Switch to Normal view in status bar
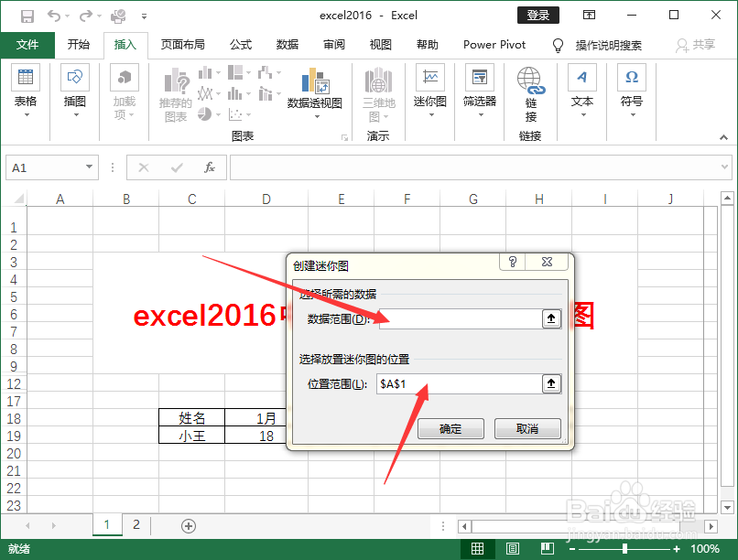The height and width of the screenshot is (560, 738). click(x=477, y=548)
